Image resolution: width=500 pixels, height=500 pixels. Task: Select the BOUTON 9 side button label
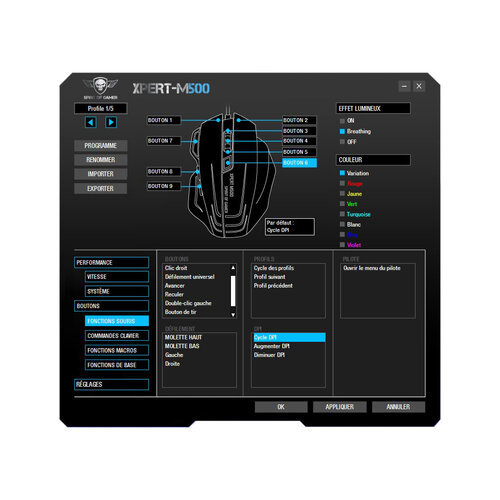coord(164,186)
